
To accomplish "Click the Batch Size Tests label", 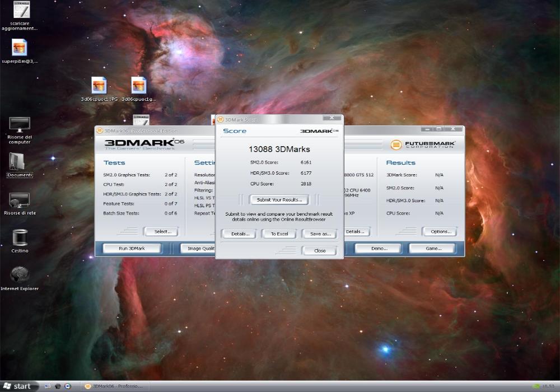I will pyautogui.click(x=121, y=213).
